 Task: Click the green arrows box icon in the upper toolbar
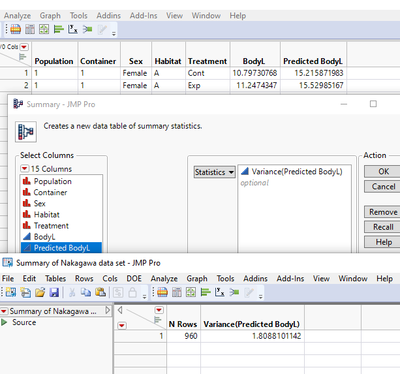pyautogui.click(x=44, y=29)
